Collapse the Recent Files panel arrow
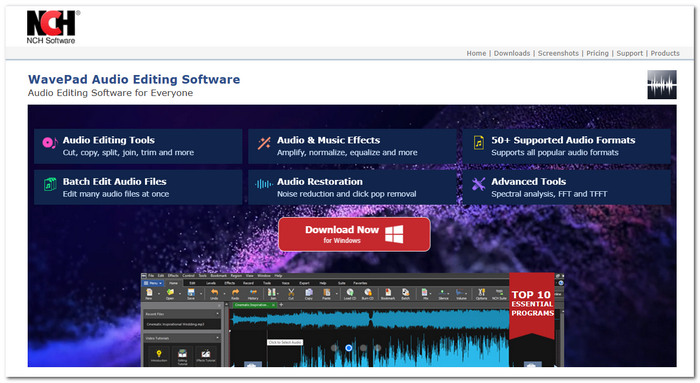Image resolution: width=700 pixels, height=383 pixels. coord(218,314)
